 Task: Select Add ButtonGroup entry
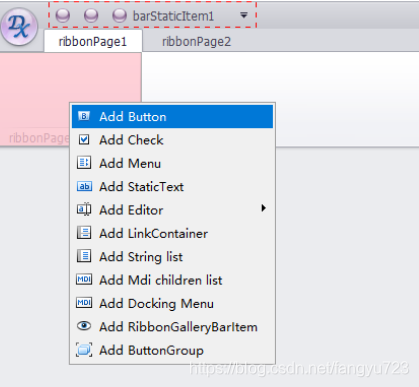(172, 350)
